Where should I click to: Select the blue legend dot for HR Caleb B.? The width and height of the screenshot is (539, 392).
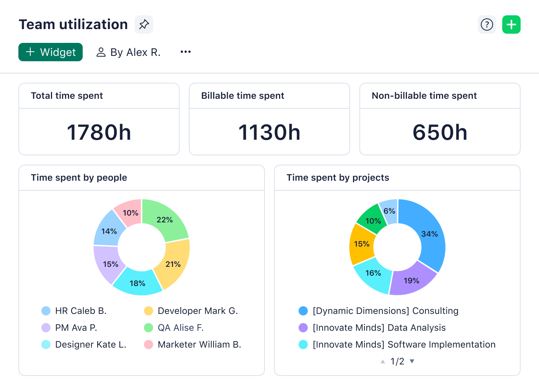[x=46, y=311]
